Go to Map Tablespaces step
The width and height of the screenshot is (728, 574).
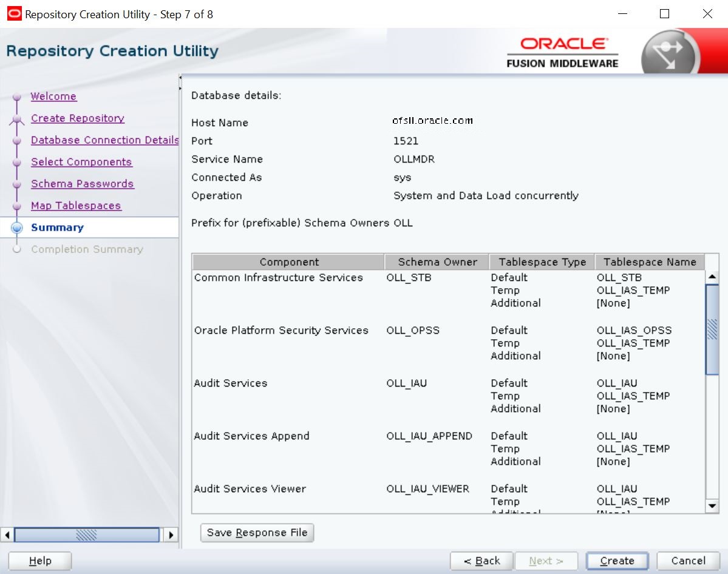pos(76,205)
